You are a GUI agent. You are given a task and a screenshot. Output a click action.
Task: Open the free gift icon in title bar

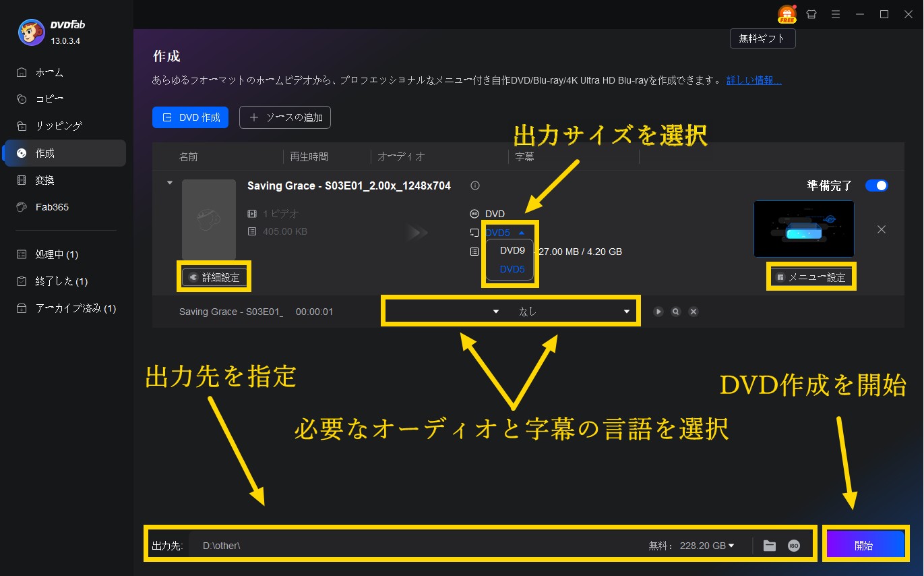pyautogui.click(x=787, y=14)
